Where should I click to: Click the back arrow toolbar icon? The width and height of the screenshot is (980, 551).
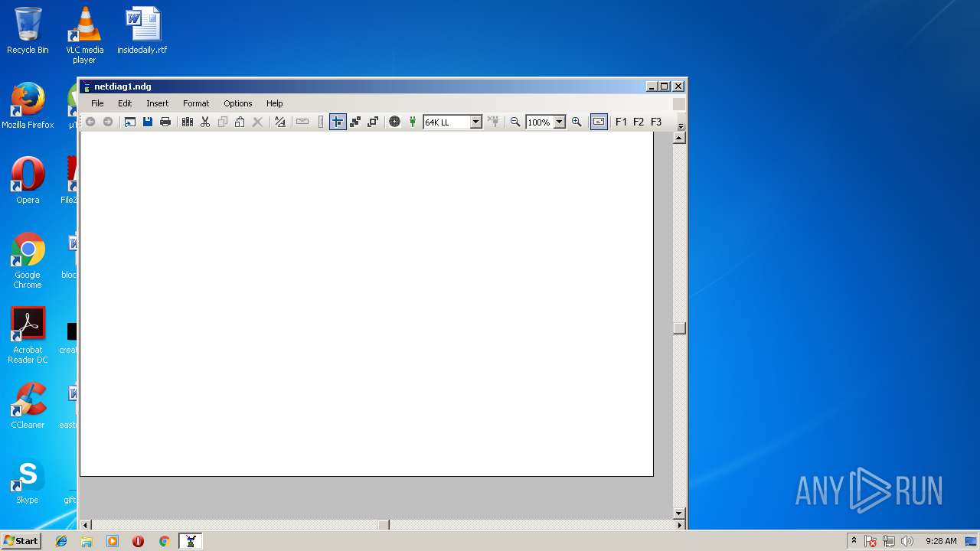coord(90,122)
